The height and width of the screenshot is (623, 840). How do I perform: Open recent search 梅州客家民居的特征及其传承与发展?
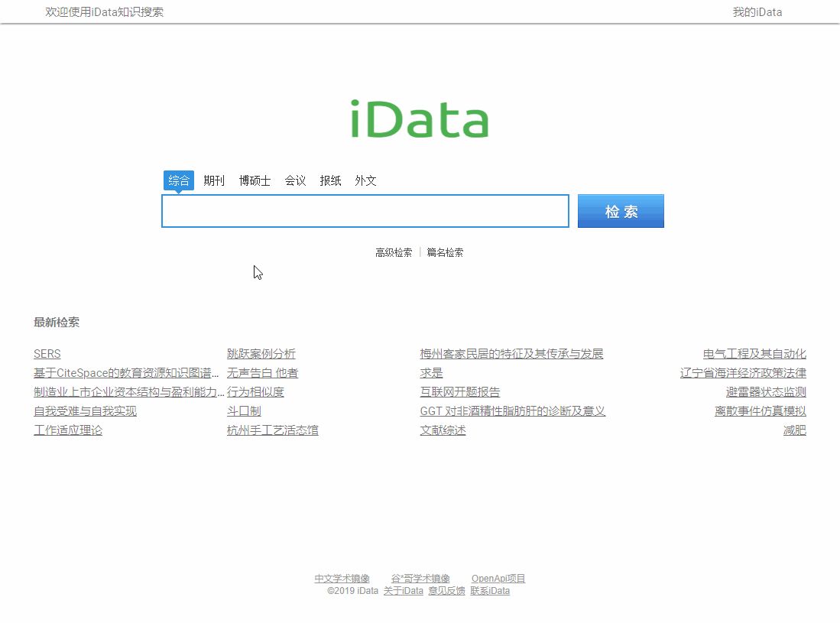point(511,354)
